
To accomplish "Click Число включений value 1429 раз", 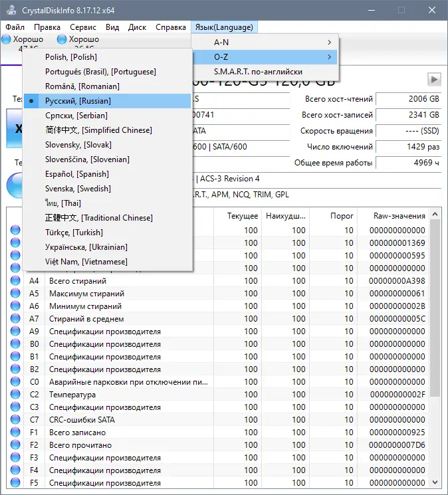I will 409,147.
